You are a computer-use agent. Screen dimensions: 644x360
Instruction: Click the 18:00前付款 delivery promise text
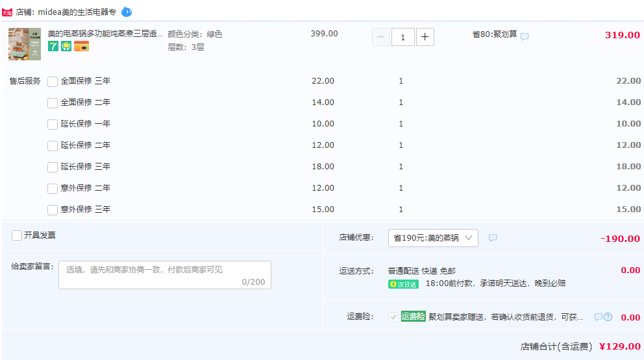click(495, 283)
